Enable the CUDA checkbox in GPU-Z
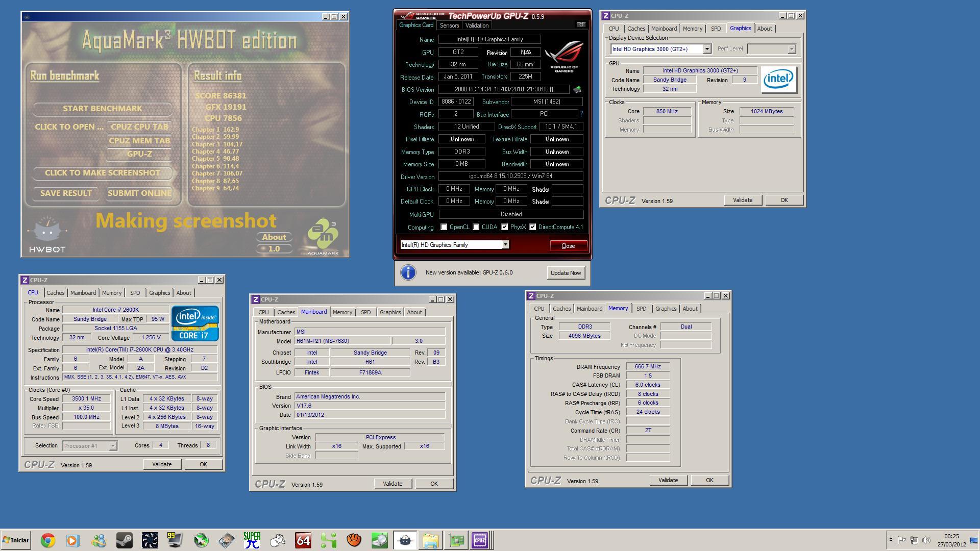Viewport: 980px width, 551px height. (476, 228)
